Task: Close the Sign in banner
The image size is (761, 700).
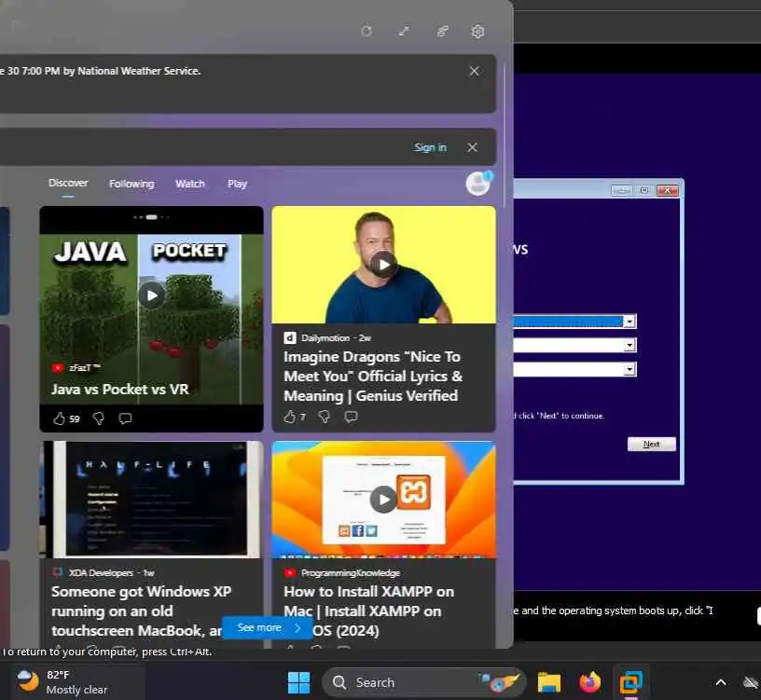Action: (472, 147)
